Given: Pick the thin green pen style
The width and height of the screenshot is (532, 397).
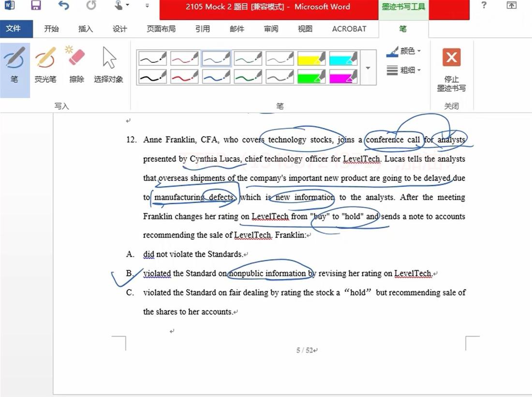Looking at the screenshot, I should point(248,59).
